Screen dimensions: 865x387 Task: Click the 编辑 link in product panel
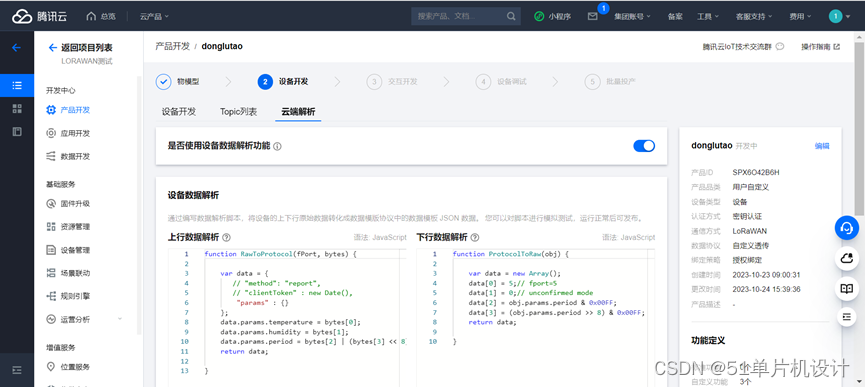tap(822, 146)
